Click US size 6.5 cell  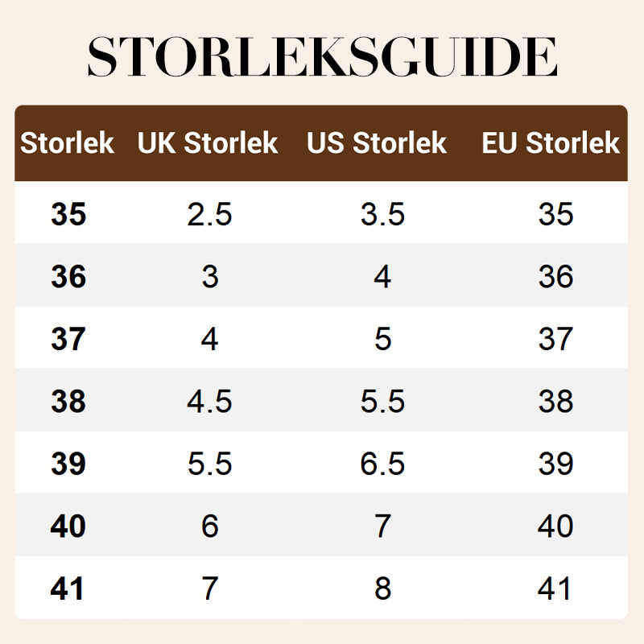point(382,464)
